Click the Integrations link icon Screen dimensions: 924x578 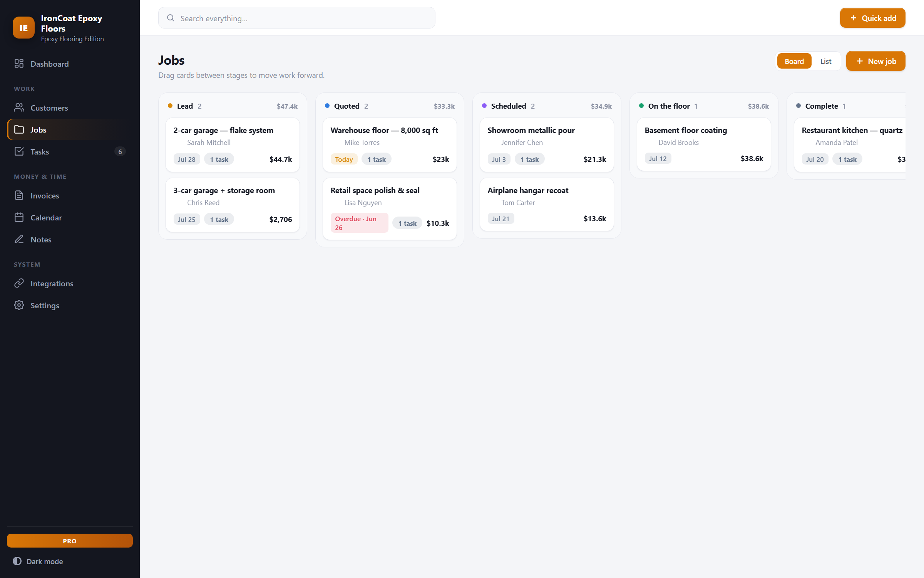[x=19, y=283]
